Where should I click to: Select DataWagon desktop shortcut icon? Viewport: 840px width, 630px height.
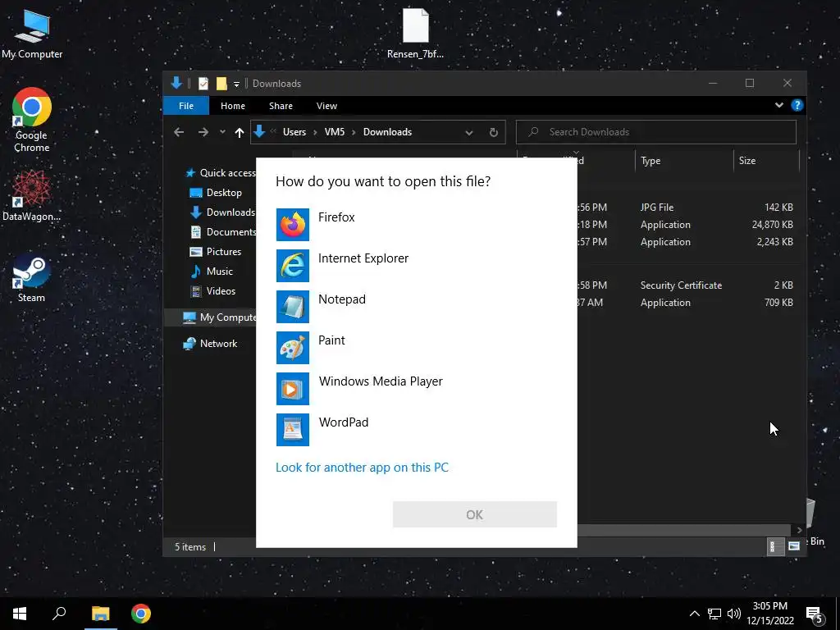[x=32, y=195]
